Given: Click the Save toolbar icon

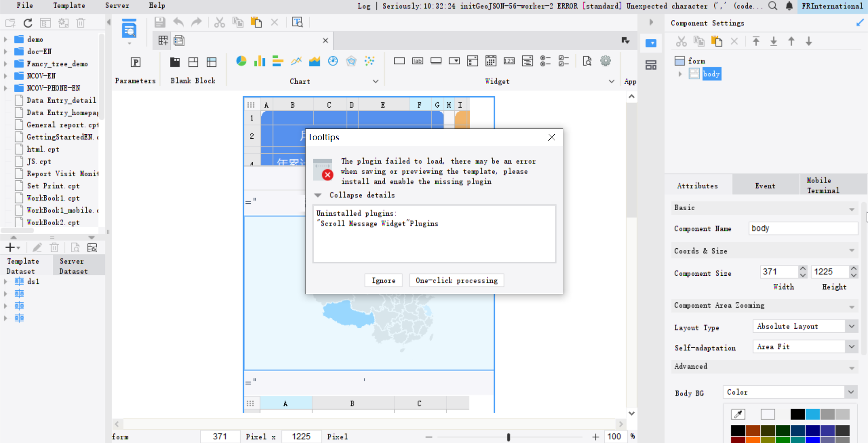Looking at the screenshot, I should click(x=160, y=22).
